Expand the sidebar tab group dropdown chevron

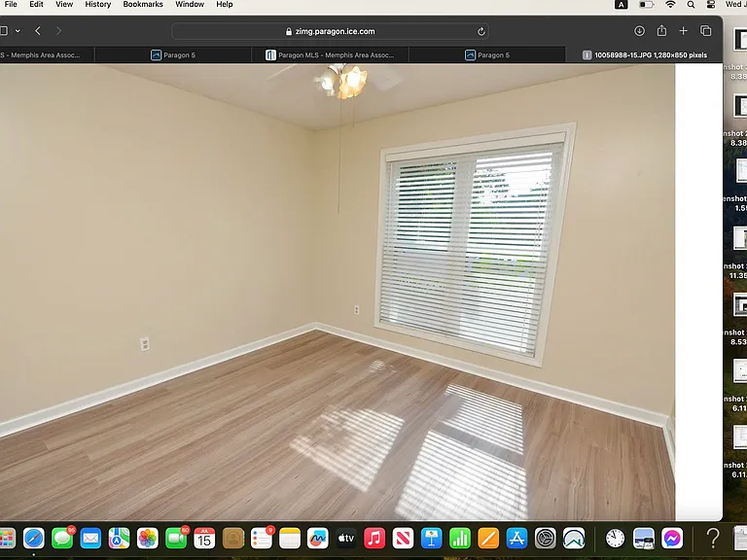coord(18,31)
